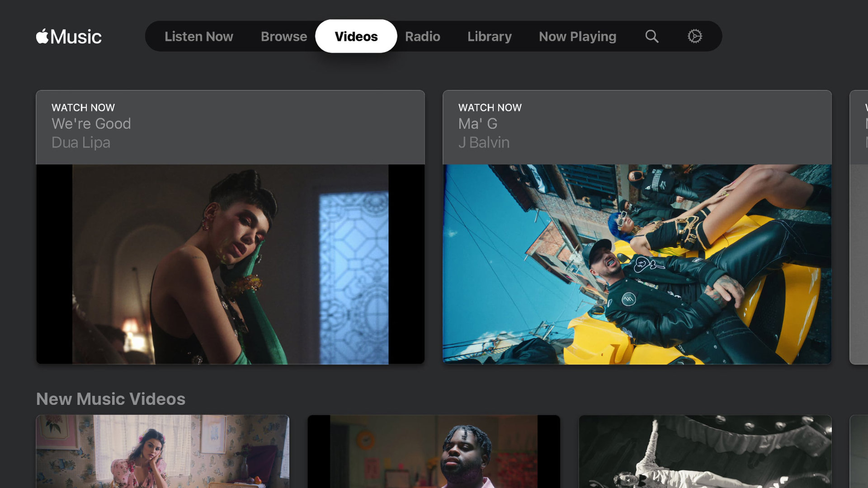
Task: Click the We're Good title text
Action: click(x=91, y=123)
